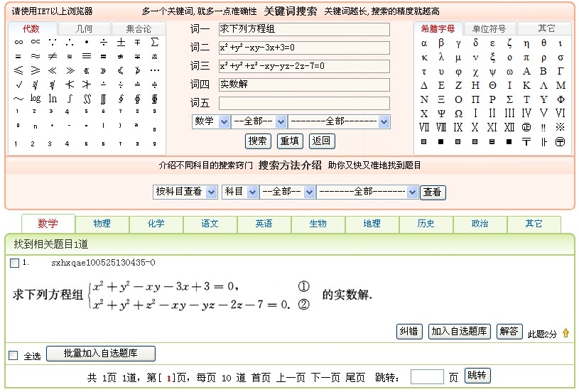Insert the proportional-to symbol ∝
579x392 pixels.
[36, 42]
